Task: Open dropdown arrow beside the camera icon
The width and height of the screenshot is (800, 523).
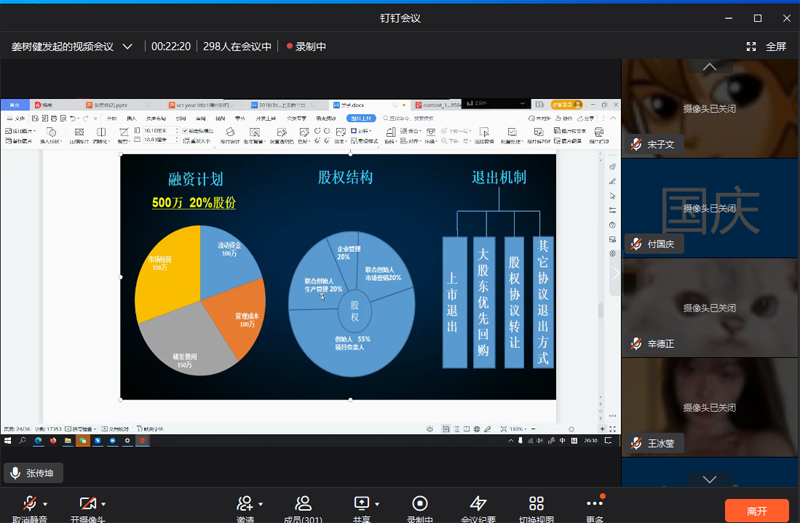Action: (x=104, y=503)
